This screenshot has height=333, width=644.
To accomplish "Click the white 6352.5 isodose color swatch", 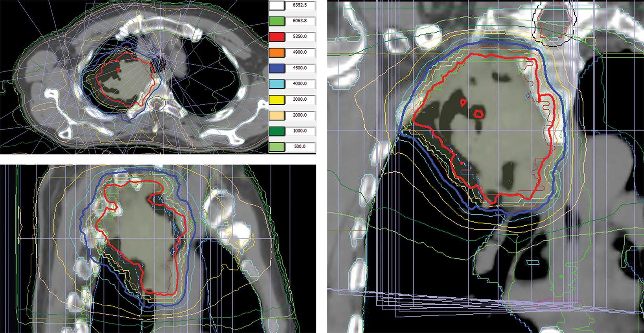I will pyautogui.click(x=276, y=5).
